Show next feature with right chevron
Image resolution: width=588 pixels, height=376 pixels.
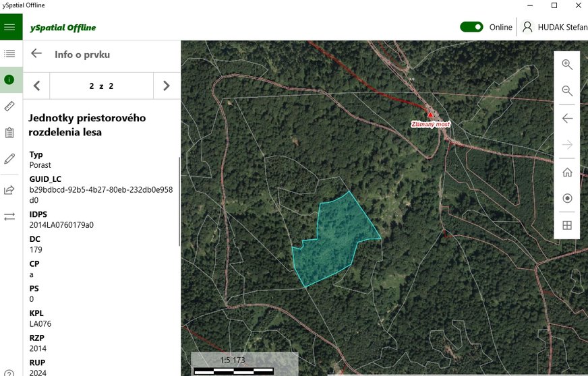166,86
